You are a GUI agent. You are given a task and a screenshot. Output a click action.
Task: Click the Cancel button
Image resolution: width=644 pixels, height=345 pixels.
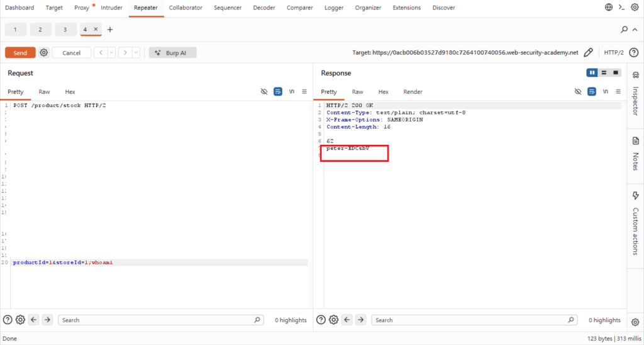pyautogui.click(x=72, y=53)
